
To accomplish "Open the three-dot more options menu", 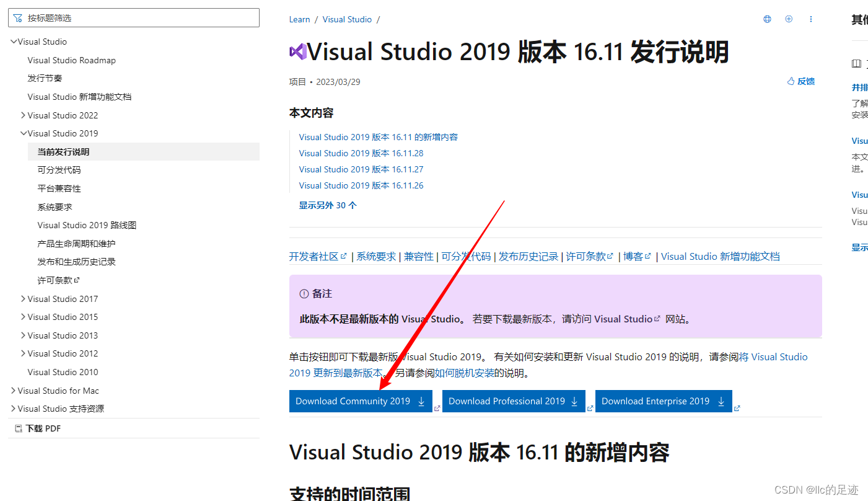I will click(x=811, y=19).
